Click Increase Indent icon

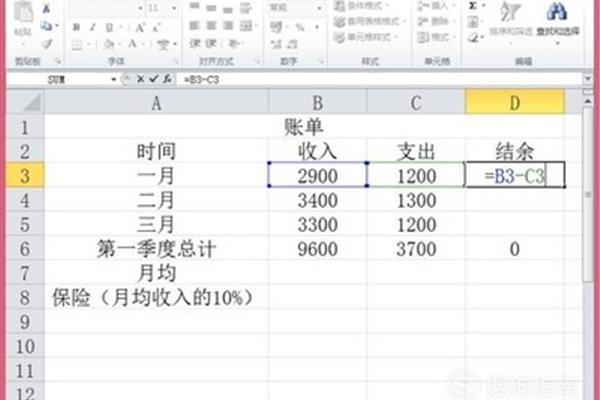(211, 43)
